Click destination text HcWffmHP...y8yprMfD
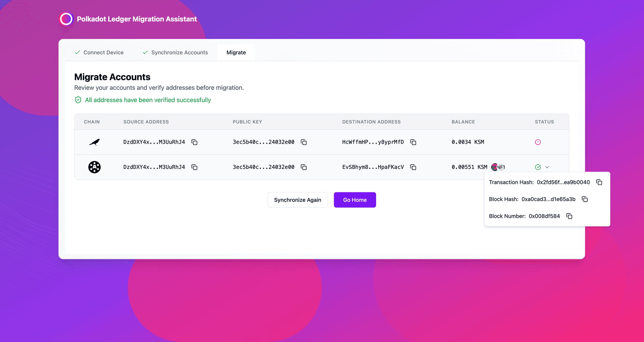Image resolution: width=644 pixels, height=342 pixels. click(x=373, y=142)
